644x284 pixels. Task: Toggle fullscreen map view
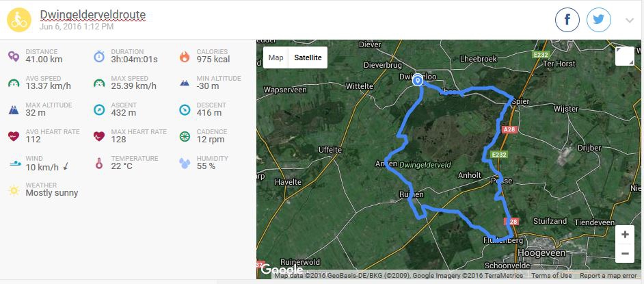click(624, 56)
